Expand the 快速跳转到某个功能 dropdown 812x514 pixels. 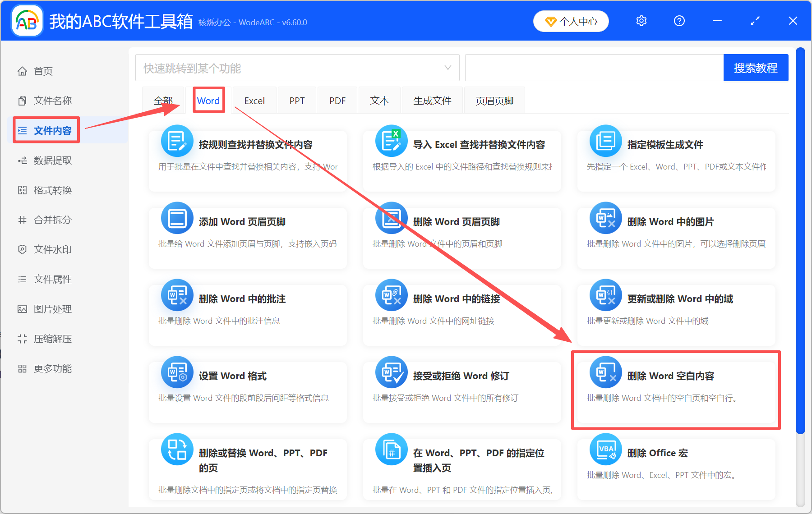(448, 68)
